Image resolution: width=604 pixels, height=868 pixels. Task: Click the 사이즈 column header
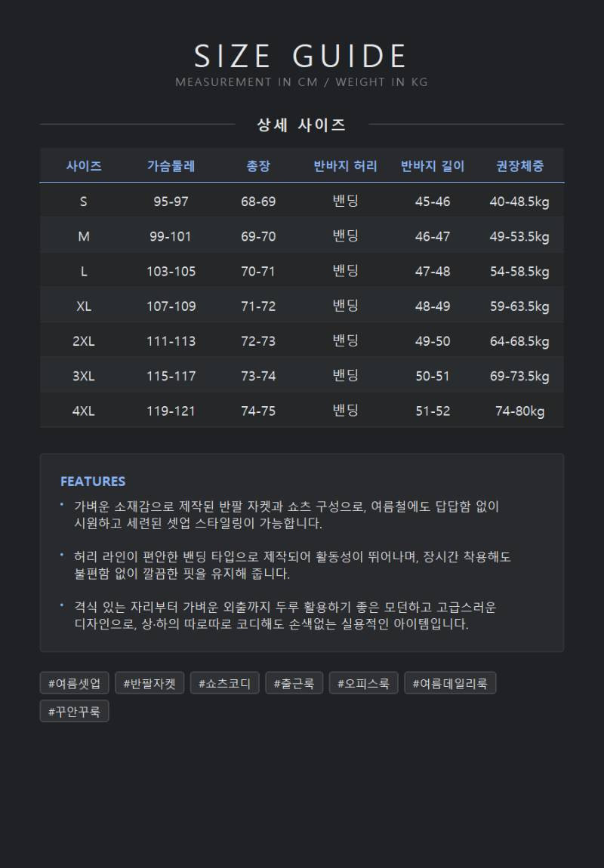coord(84,165)
